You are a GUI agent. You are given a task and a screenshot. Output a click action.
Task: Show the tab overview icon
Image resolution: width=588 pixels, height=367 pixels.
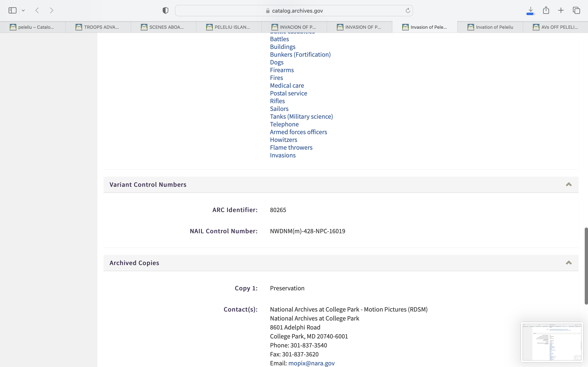coord(576,10)
